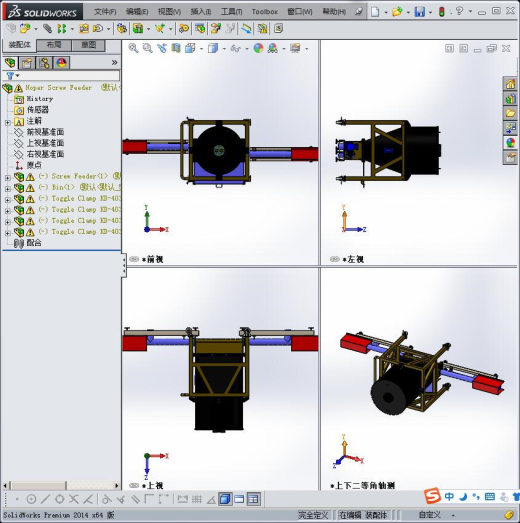
Task: Click the Sogou input method S icon
Action: [x=432, y=496]
